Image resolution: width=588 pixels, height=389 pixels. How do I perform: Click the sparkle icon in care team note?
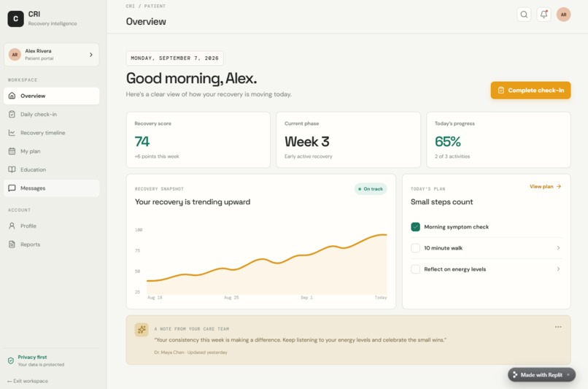(x=142, y=330)
